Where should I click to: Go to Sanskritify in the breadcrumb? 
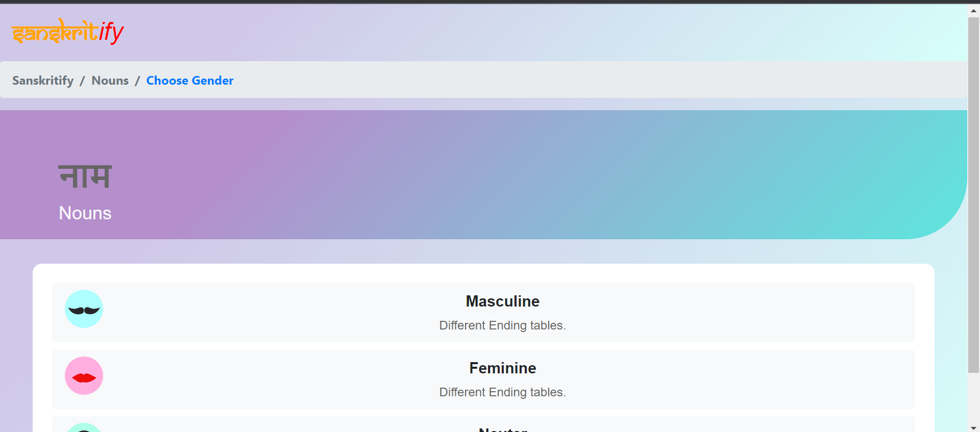tap(43, 81)
